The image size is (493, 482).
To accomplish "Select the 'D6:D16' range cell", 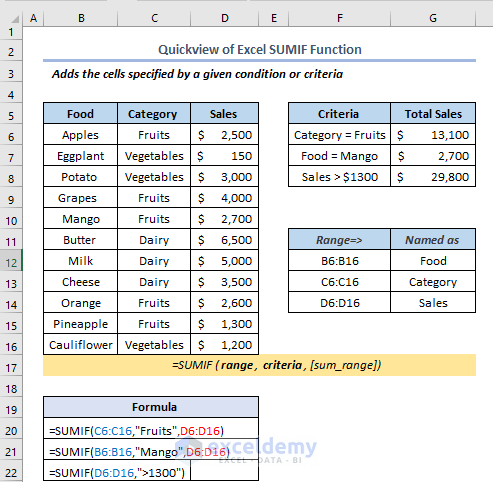I will [339, 303].
